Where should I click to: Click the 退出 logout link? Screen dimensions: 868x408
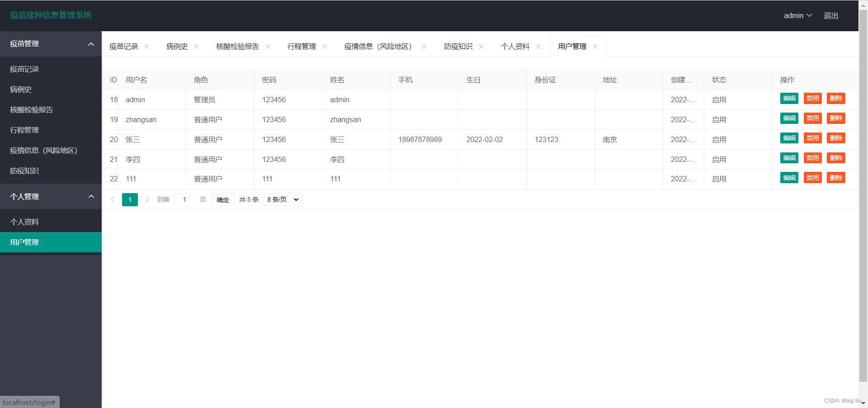pos(831,15)
